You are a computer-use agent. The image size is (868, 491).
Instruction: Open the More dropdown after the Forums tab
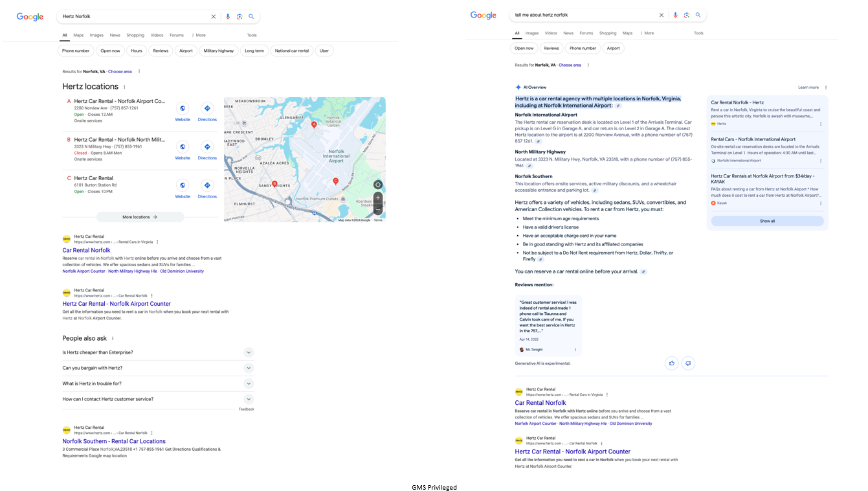pos(198,36)
